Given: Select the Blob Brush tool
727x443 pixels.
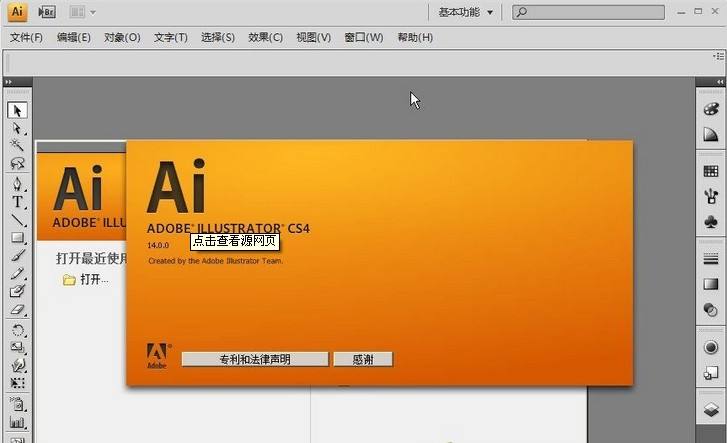Looking at the screenshot, I should [17, 291].
